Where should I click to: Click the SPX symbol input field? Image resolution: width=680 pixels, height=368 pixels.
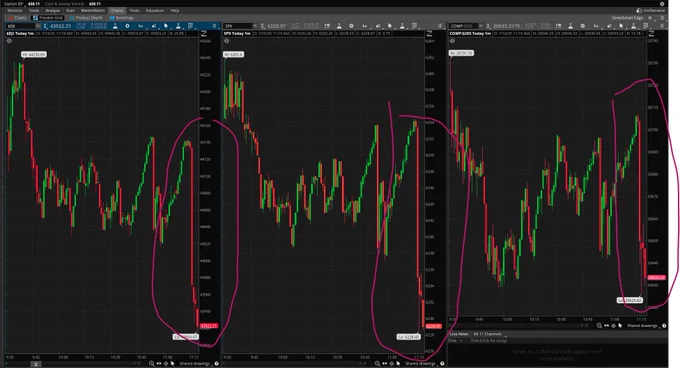pyautogui.click(x=239, y=26)
